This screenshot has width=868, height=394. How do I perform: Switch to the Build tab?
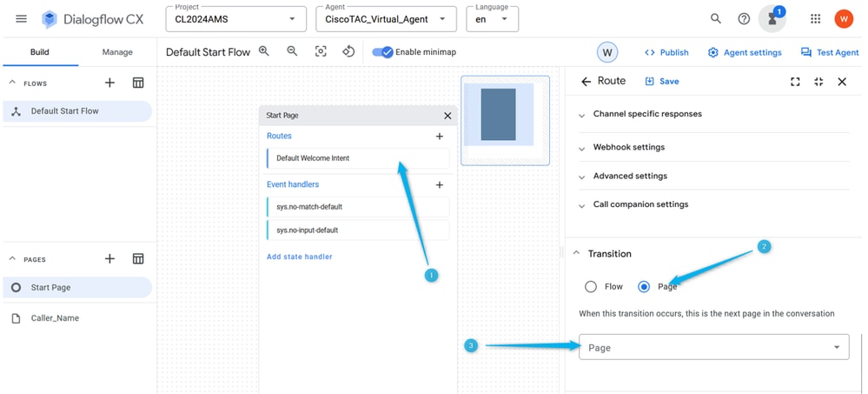40,52
